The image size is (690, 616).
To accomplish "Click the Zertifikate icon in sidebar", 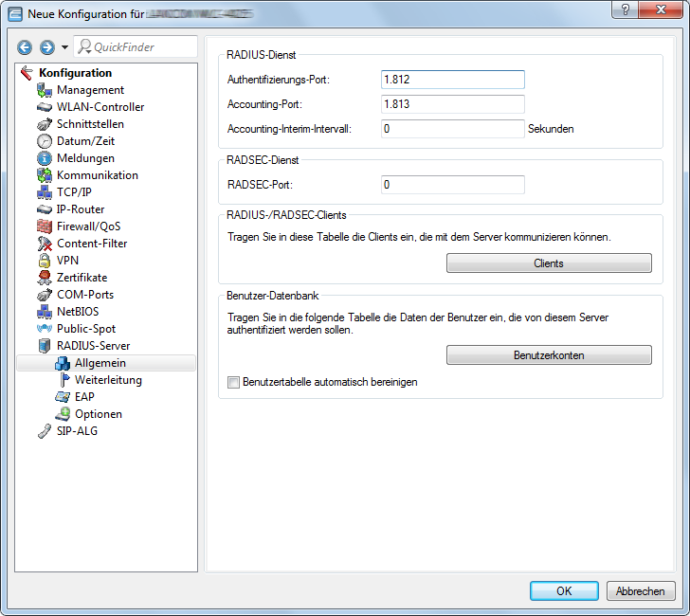I will point(44,278).
